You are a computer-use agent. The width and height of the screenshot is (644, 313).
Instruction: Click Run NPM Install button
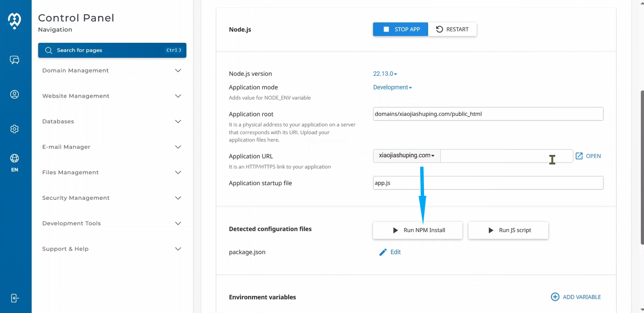tap(417, 230)
